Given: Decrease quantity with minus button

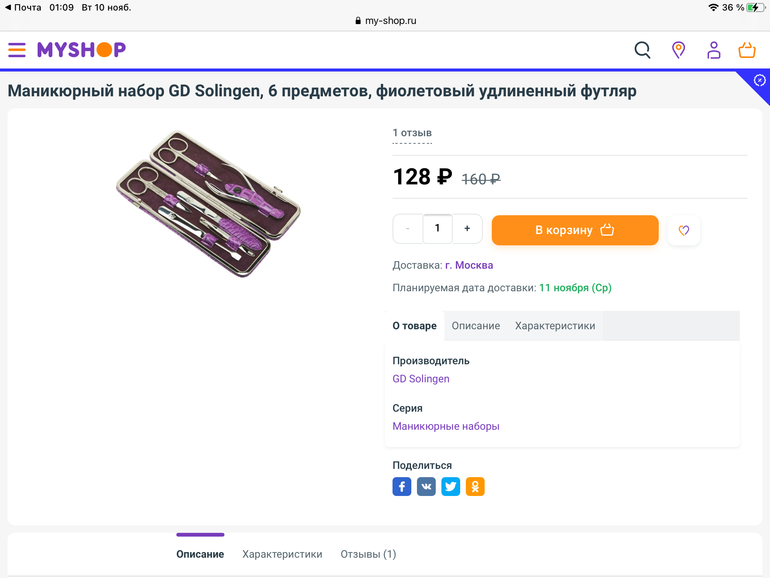Looking at the screenshot, I should 407,229.
